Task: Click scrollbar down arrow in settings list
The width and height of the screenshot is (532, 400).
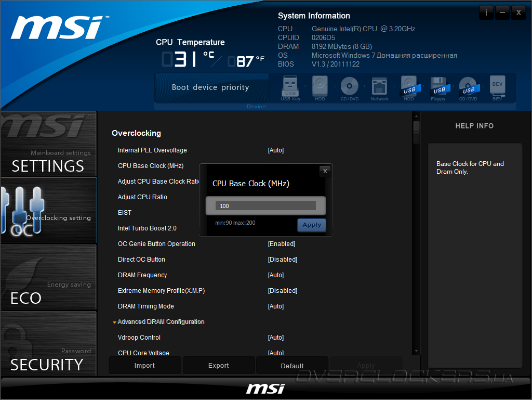Action: click(x=416, y=351)
